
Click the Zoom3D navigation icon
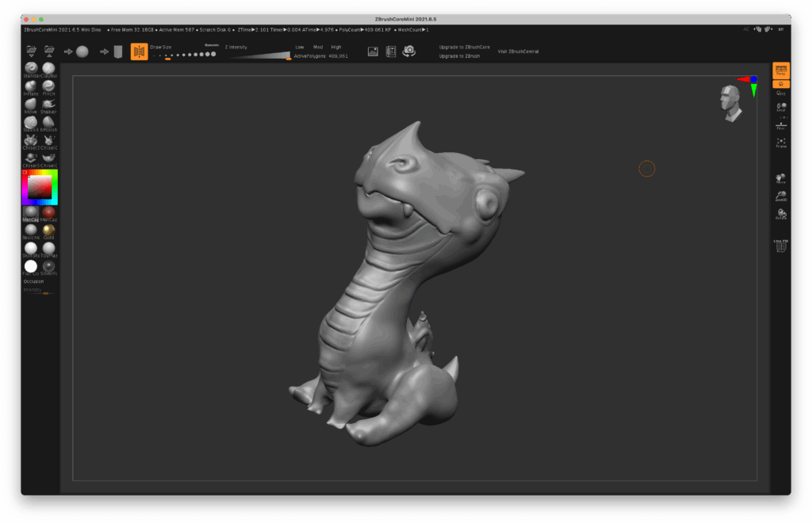(781, 196)
